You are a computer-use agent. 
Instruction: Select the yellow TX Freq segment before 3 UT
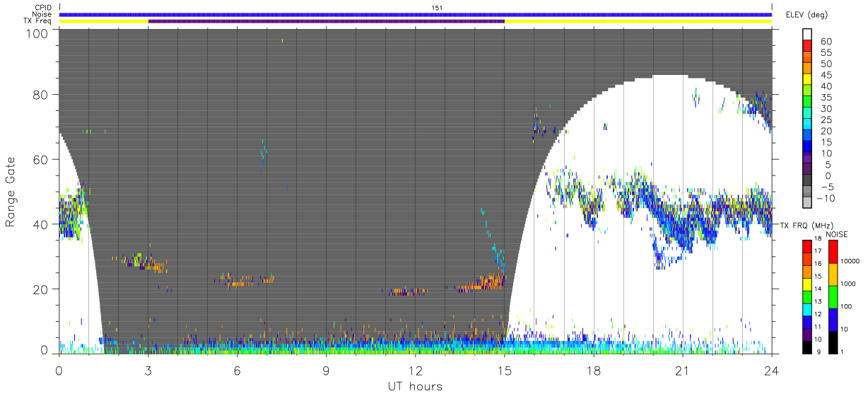pos(104,21)
